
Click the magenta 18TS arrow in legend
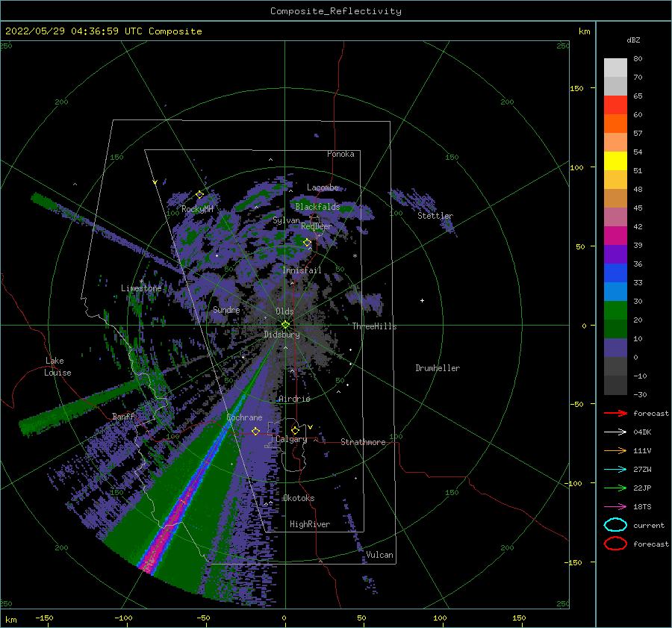click(615, 507)
